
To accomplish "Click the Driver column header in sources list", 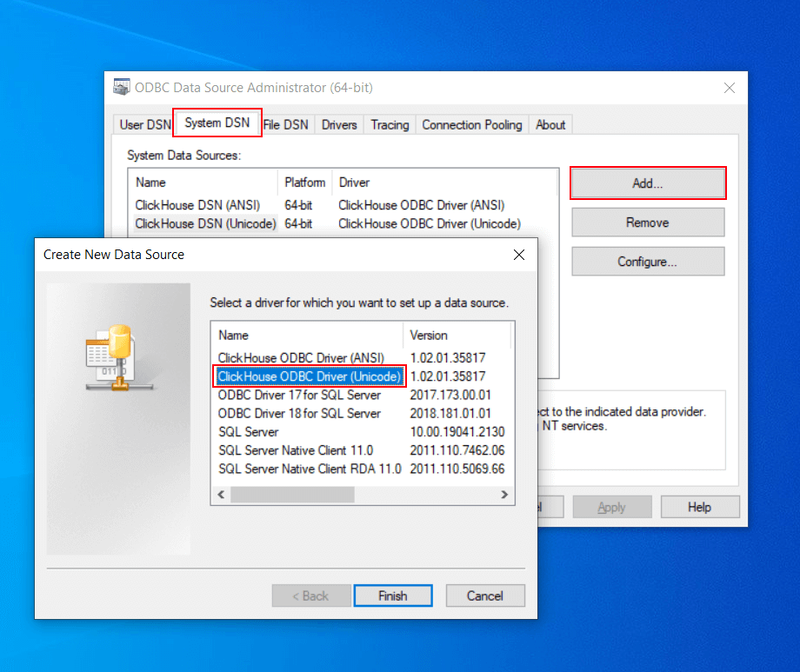I will pyautogui.click(x=443, y=183).
